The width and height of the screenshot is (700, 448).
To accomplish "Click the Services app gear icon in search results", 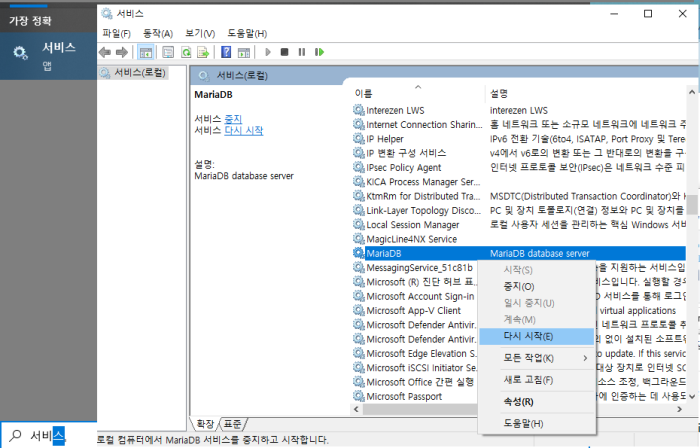I will click(x=20, y=53).
